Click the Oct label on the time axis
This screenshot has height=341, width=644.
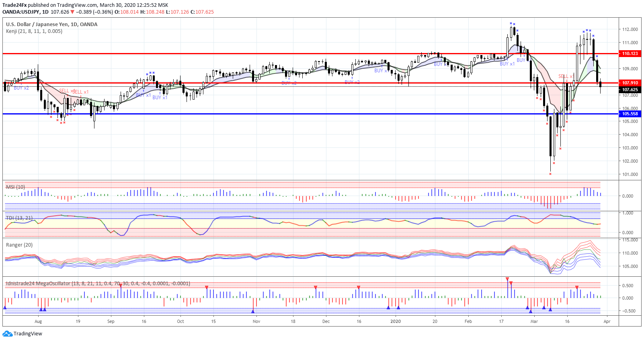(180, 321)
